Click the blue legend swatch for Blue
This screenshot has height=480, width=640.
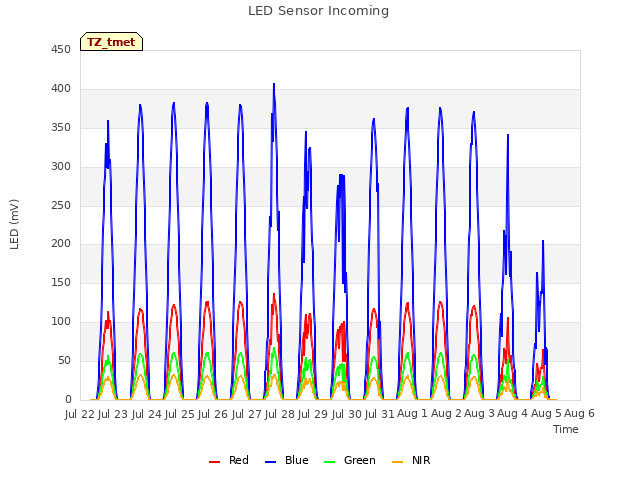tap(271, 462)
